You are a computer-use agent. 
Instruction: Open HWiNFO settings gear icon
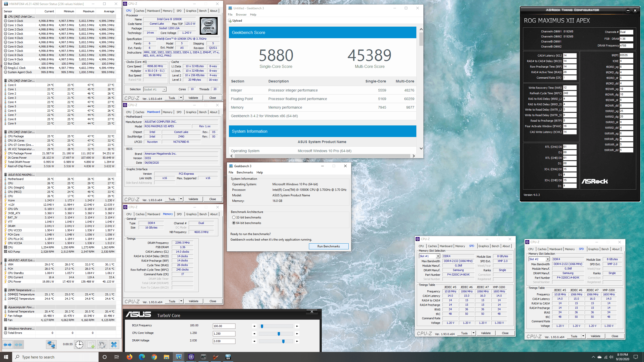(102, 345)
